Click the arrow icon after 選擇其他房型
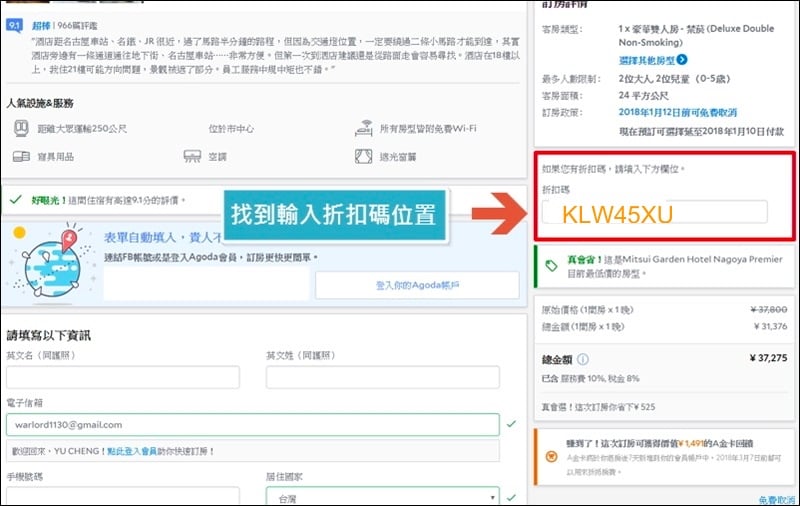The width and height of the screenshot is (800, 506). coord(682,60)
